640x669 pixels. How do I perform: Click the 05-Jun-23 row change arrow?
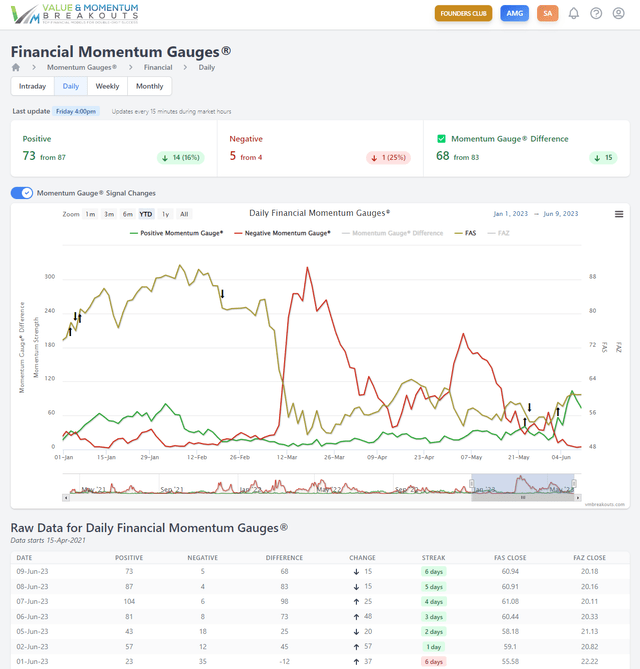356,632
